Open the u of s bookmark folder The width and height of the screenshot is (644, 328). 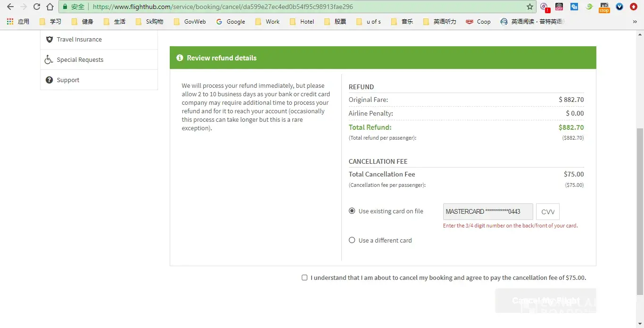point(368,21)
